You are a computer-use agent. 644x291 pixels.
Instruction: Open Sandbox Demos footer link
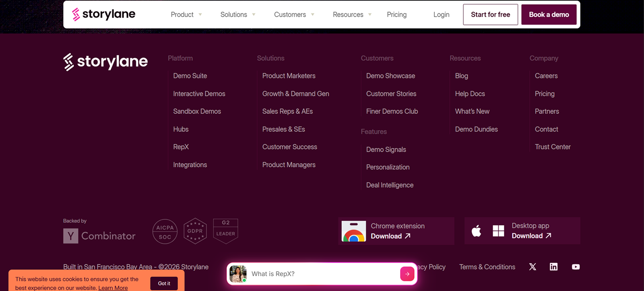coord(197,111)
